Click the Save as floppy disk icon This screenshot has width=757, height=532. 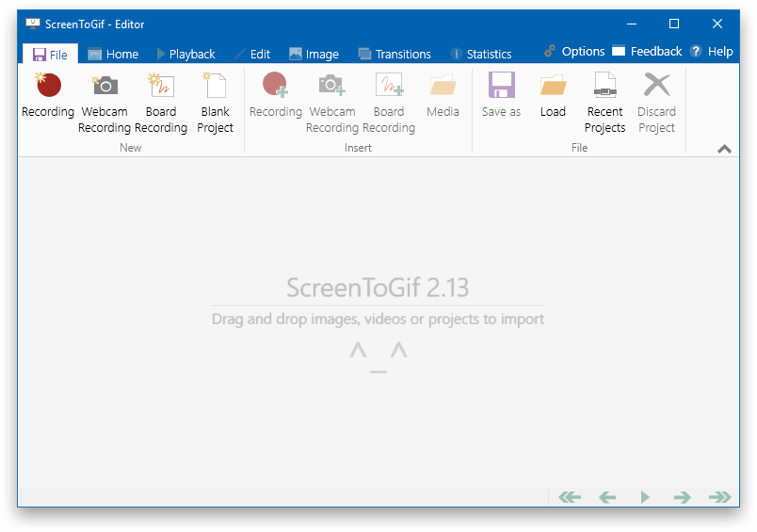click(501, 86)
